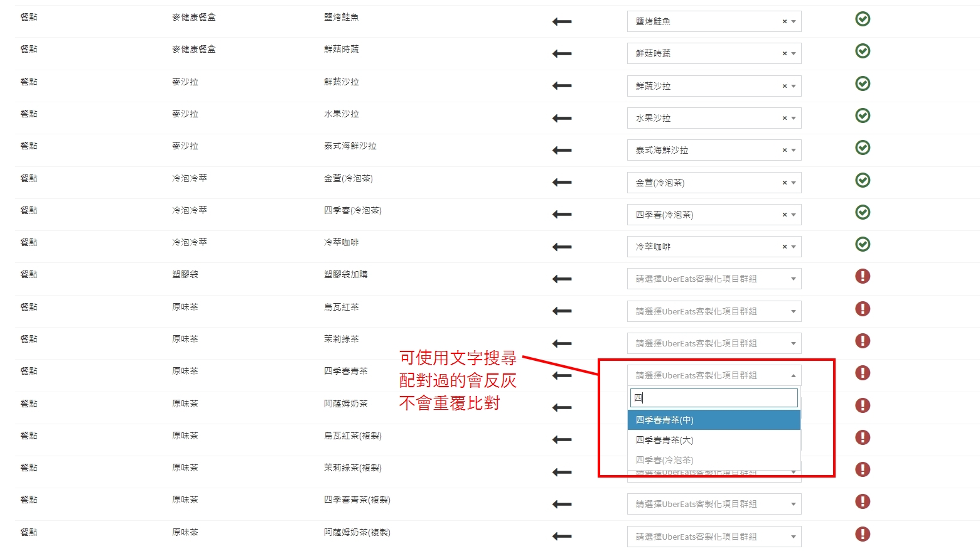The width and height of the screenshot is (980, 551).
Task: Choose 四季春青茶(大) option in the list
Action: coord(713,441)
